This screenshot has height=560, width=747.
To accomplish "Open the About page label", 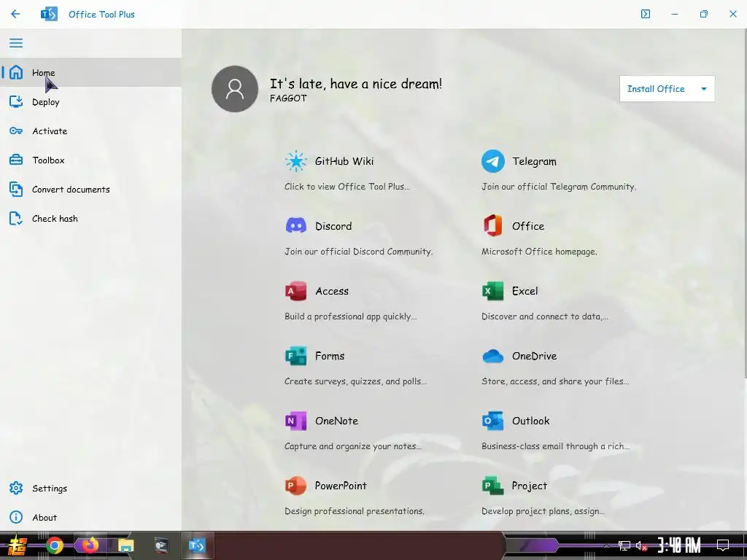I will coord(44,517).
